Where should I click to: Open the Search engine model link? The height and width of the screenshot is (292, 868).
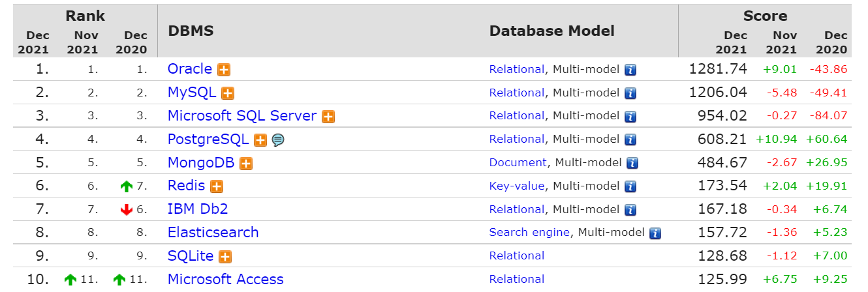pos(529,232)
